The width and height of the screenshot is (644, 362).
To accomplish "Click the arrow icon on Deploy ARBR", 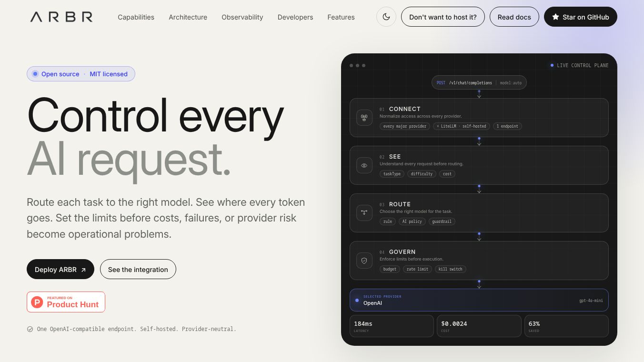I will [83, 270].
